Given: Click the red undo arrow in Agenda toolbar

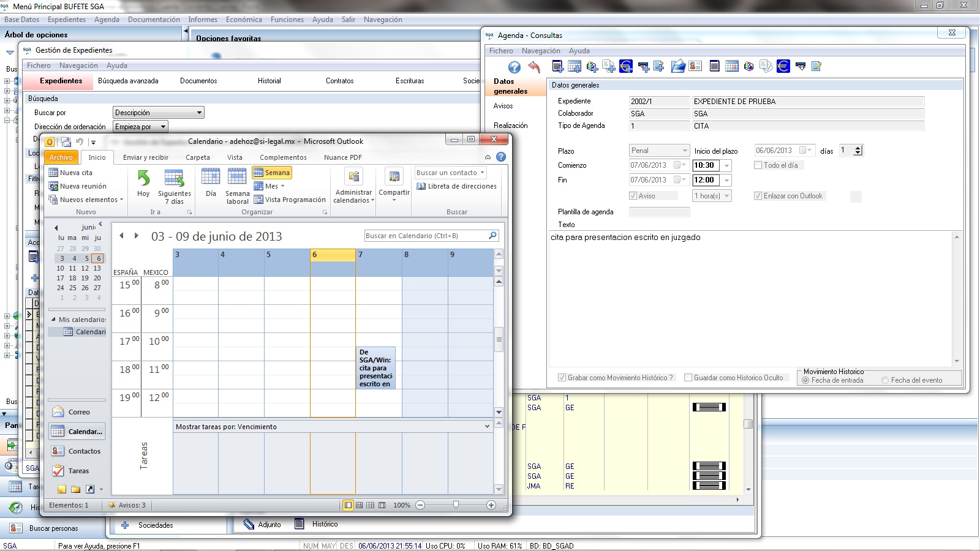Looking at the screenshot, I should point(534,67).
